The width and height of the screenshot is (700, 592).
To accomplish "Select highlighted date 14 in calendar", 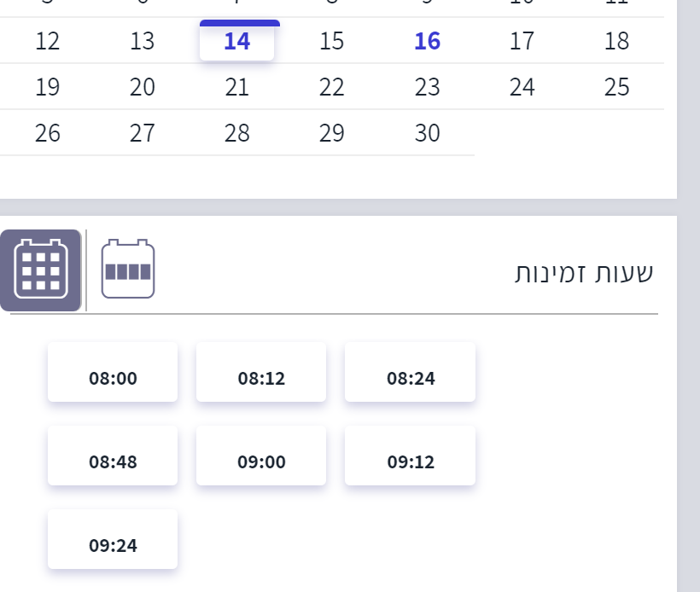I will [x=236, y=41].
